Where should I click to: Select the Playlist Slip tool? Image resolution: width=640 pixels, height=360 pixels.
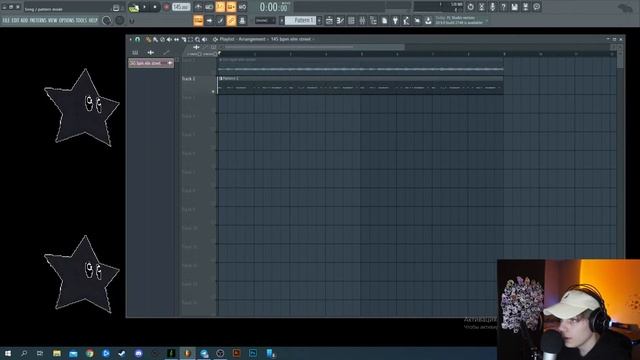pos(176,40)
